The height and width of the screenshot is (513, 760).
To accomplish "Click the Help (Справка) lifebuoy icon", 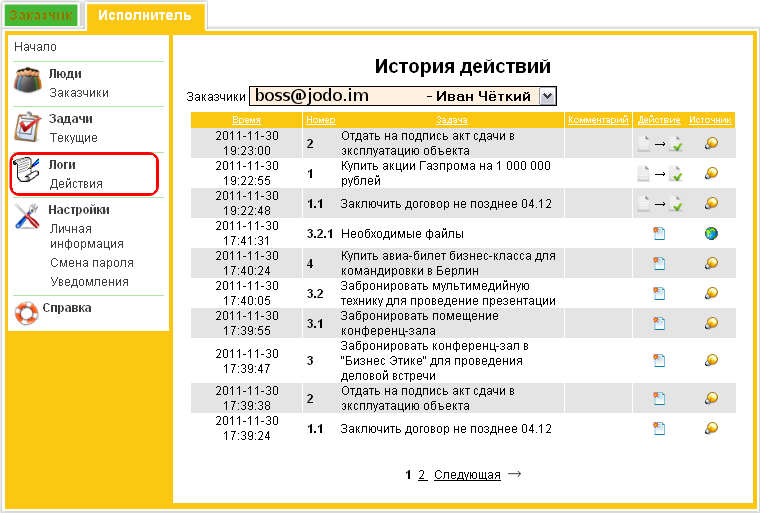I will click(27, 311).
